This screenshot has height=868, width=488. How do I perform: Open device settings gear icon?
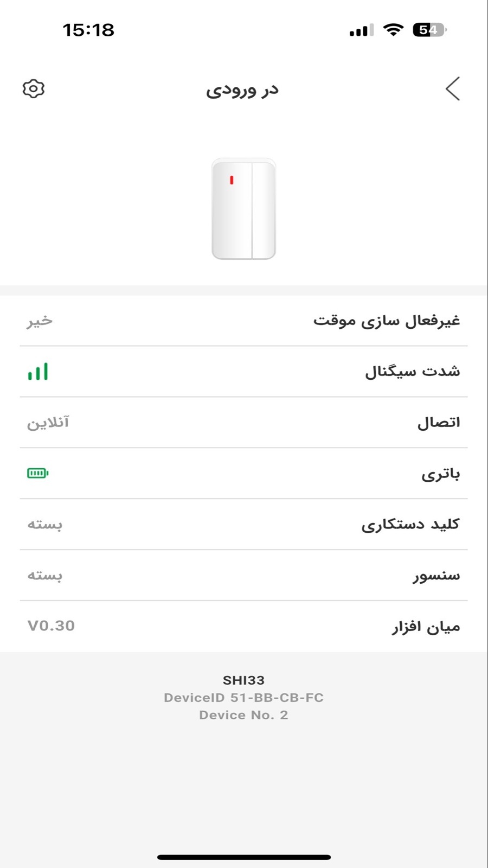pyautogui.click(x=34, y=89)
